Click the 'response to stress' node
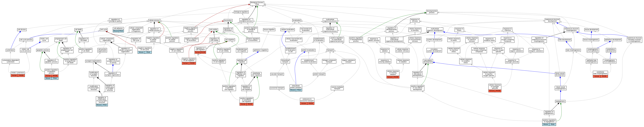The width and height of the screenshot is (644, 127). 459,30
